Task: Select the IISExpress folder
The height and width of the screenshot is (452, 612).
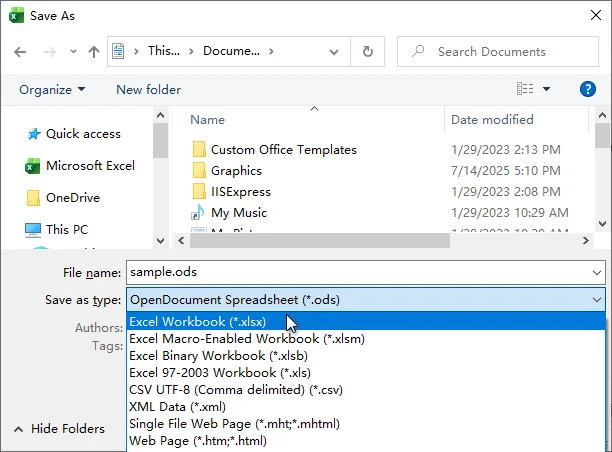Action: 241,192
